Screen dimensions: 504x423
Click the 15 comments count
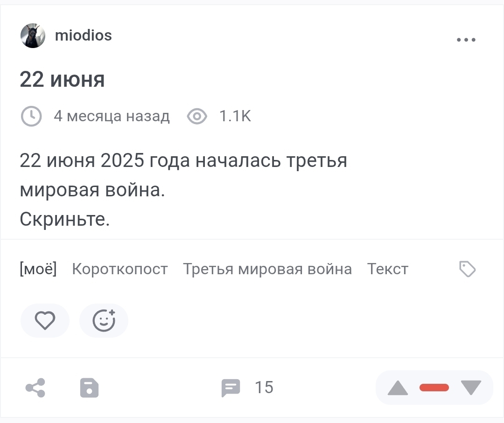click(264, 388)
